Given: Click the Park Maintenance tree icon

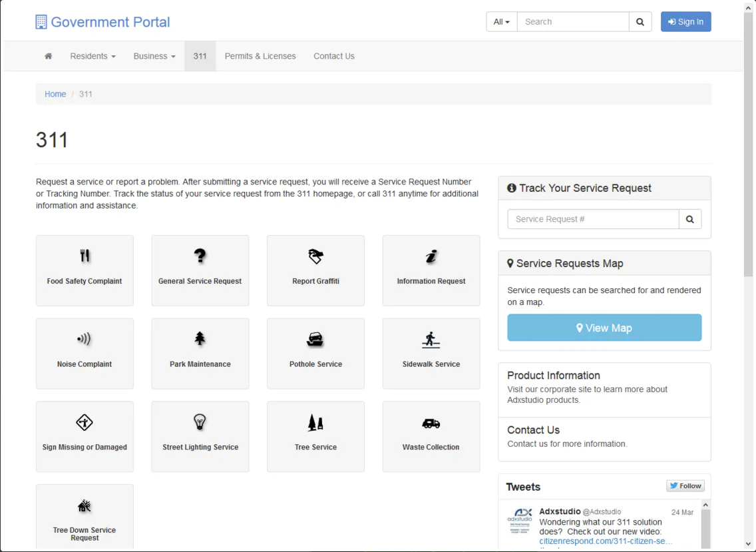Looking at the screenshot, I should (200, 339).
